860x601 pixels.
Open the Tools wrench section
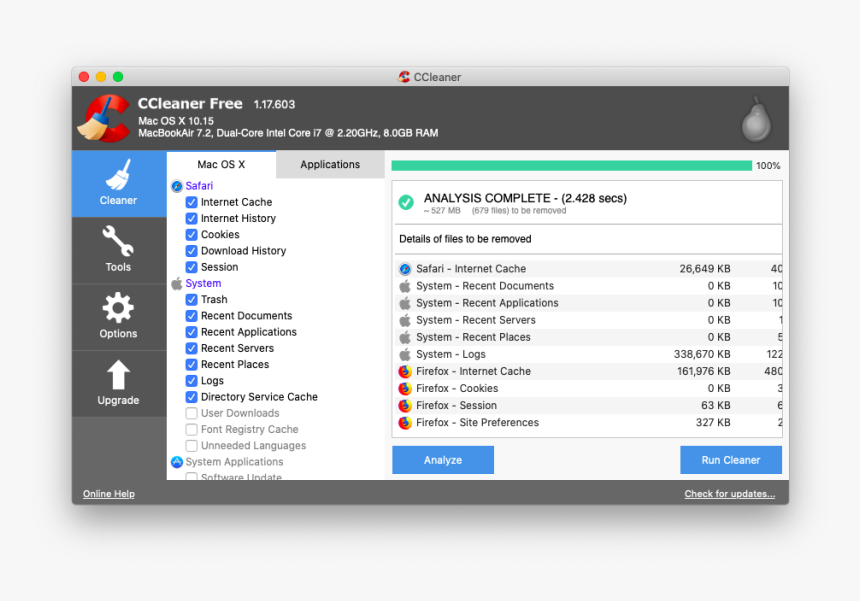point(118,250)
